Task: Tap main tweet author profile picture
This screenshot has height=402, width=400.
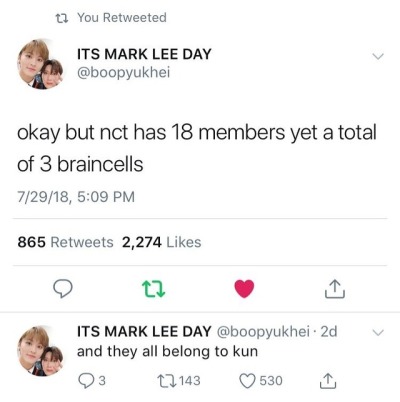Action: [x=40, y=64]
